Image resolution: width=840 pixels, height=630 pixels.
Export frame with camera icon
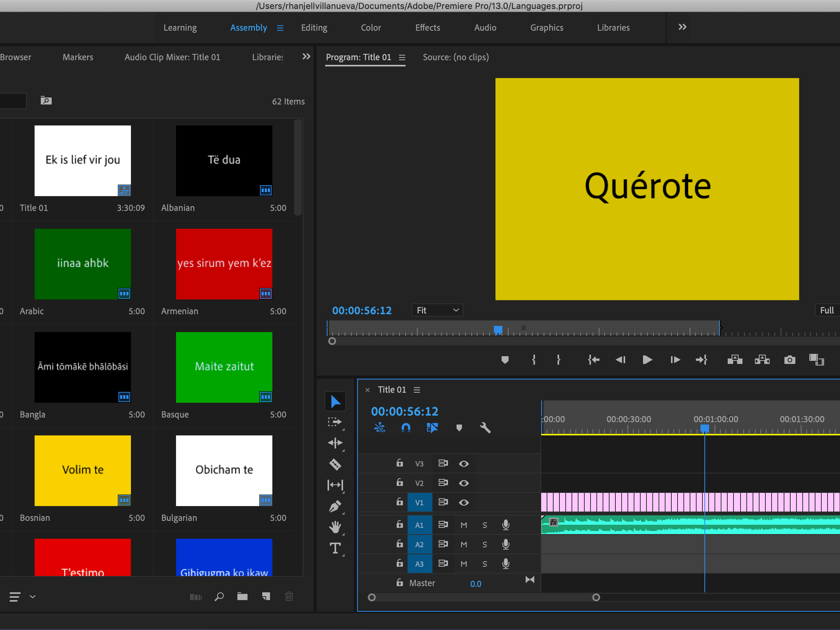(x=789, y=360)
